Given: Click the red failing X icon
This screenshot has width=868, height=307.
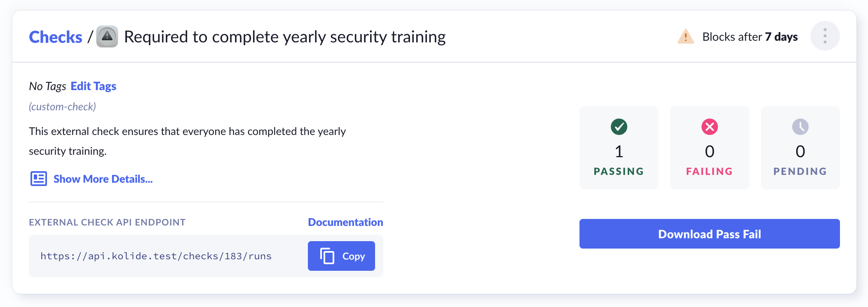Looking at the screenshot, I should 709,127.
